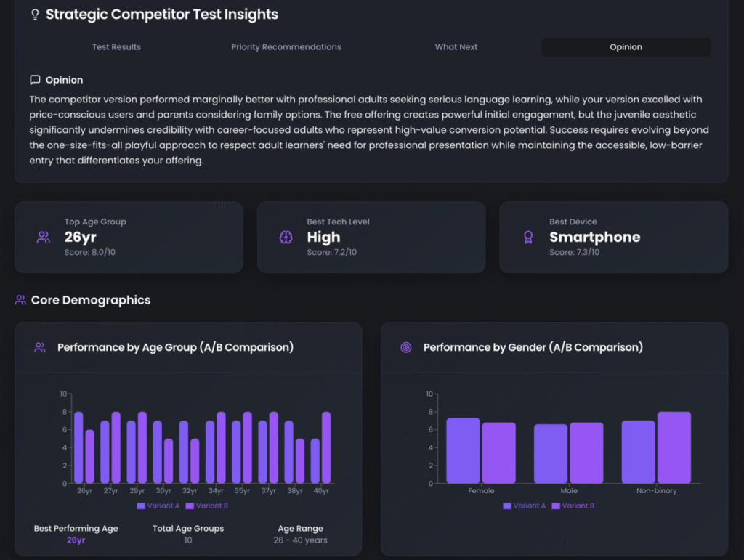Click the Female Variant A bar
The width and height of the screenshot is (744, 560).
[x=463, y=451]
